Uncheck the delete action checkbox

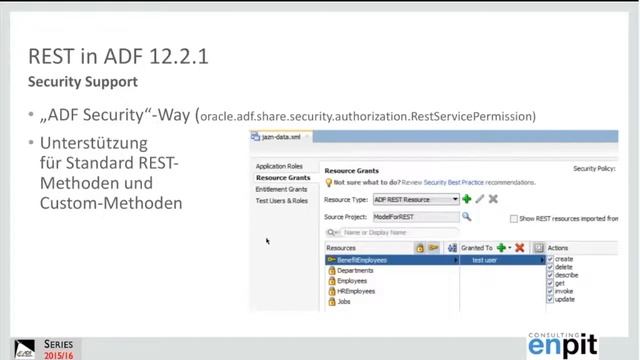coord(550,267)
